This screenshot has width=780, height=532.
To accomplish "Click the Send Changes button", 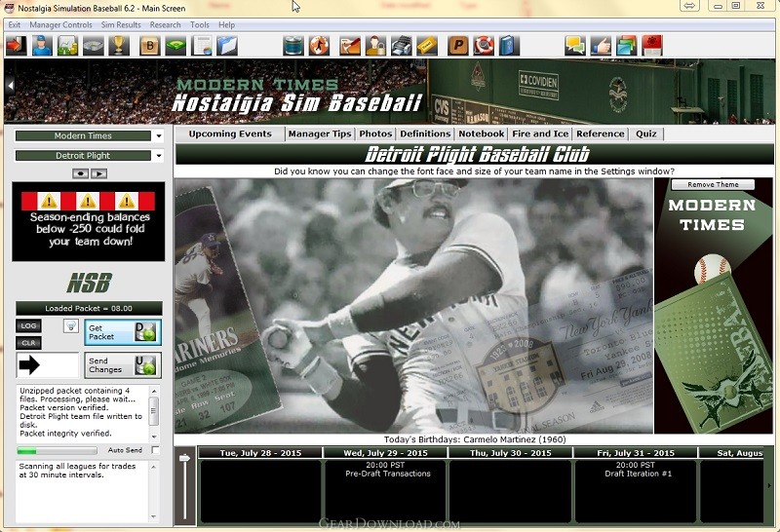I will click(123, 365).
